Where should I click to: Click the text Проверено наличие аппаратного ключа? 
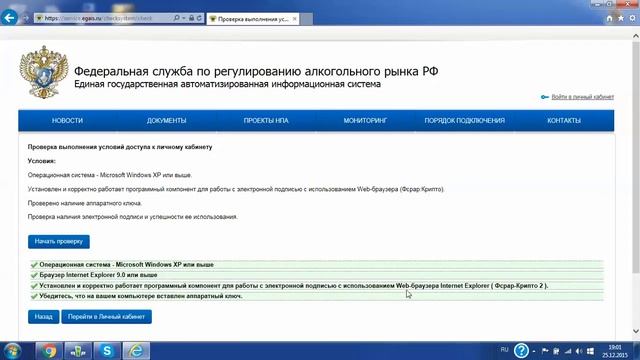[x=85, y=203]
